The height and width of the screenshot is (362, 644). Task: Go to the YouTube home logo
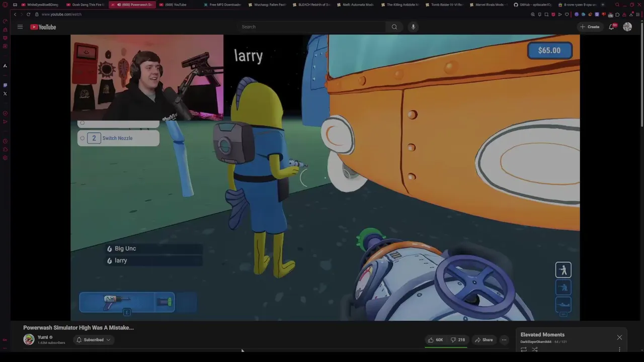[43, 27]
